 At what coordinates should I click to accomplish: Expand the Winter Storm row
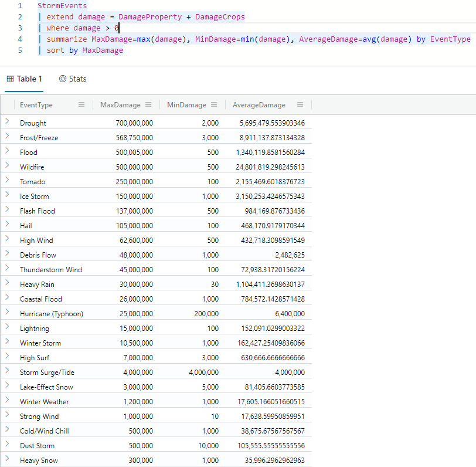(7, 341)
